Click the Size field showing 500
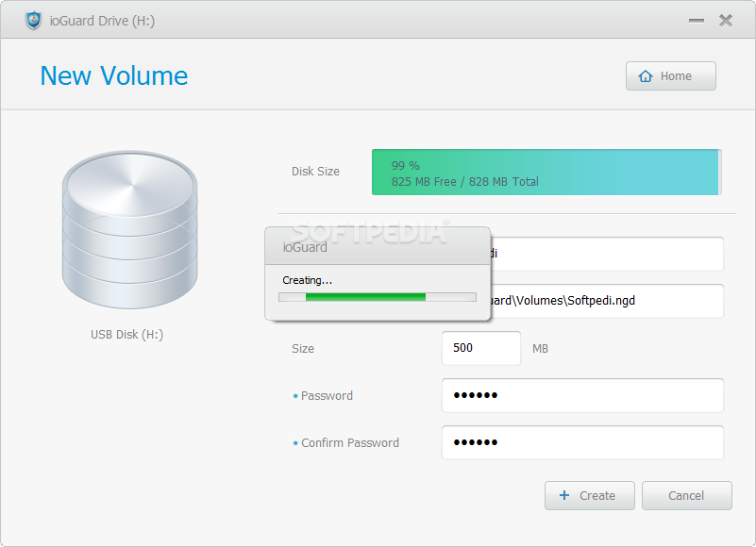 tap(481, 348)
